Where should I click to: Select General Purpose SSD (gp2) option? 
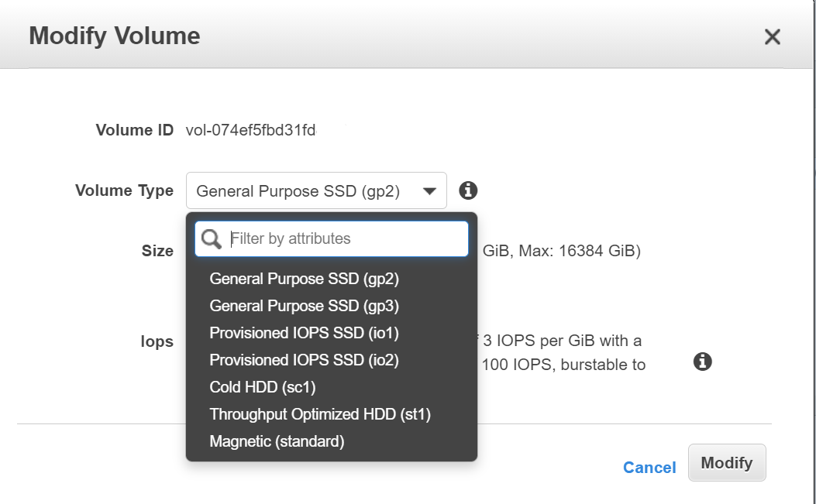tap(304, 279)
